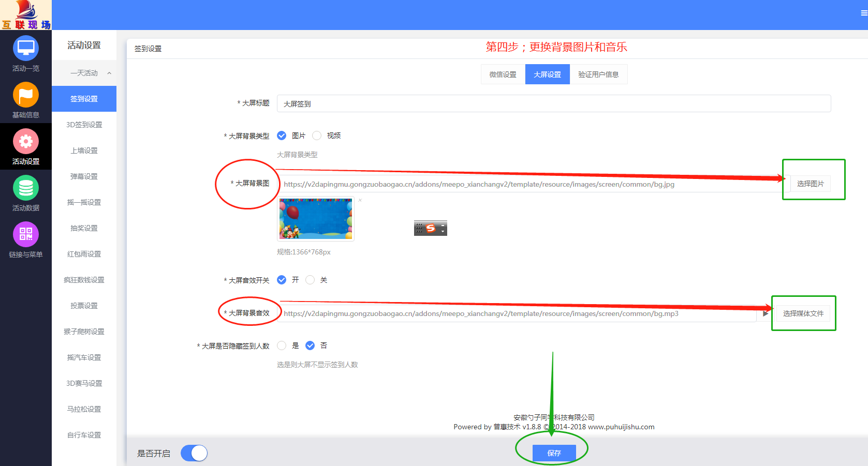Switch to the 大屏设置 tab
The image size is (868, 466).
point(548,74)
